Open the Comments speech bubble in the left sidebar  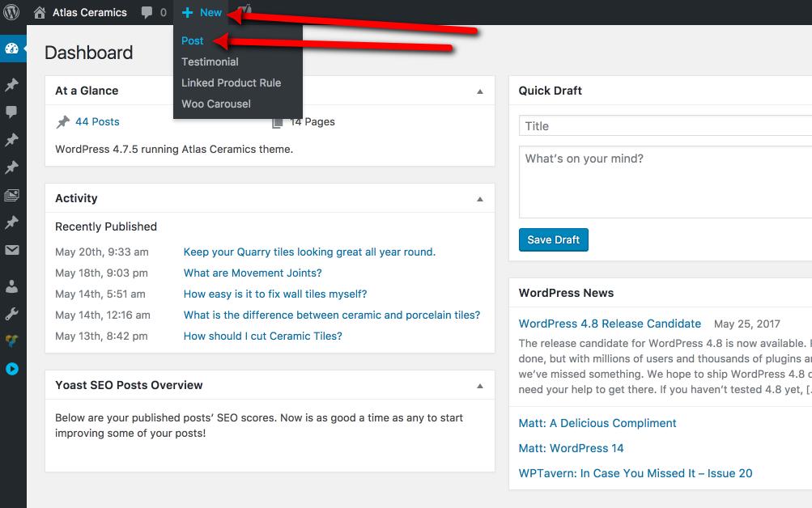(11, 112)
